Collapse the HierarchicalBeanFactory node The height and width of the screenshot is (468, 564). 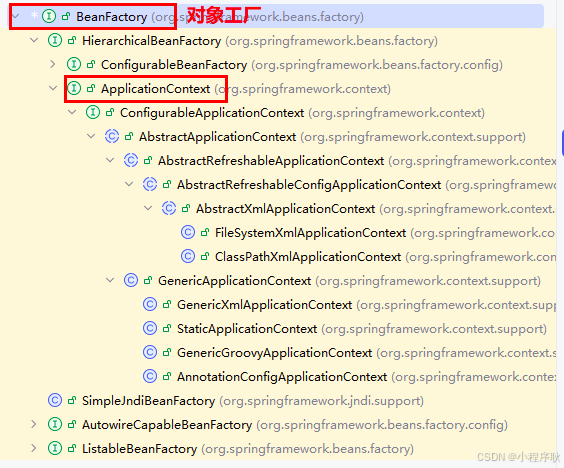point(34,40)
